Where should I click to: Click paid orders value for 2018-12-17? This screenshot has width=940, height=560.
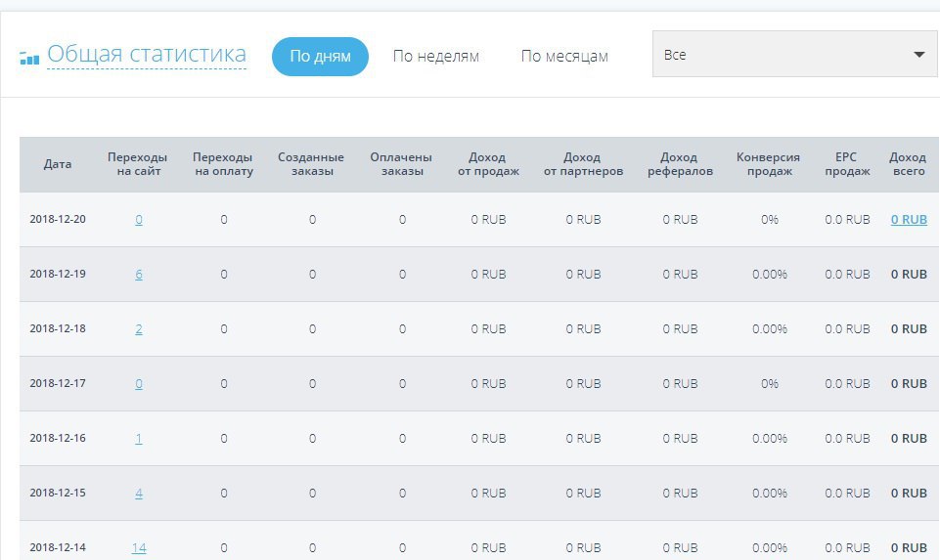[402, 384]
